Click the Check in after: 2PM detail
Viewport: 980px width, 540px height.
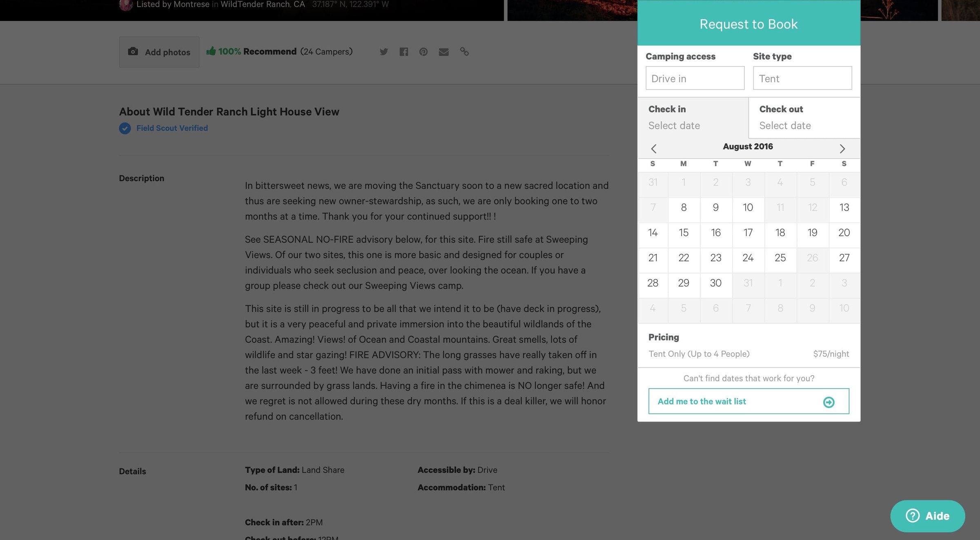(x=284, y=522)
